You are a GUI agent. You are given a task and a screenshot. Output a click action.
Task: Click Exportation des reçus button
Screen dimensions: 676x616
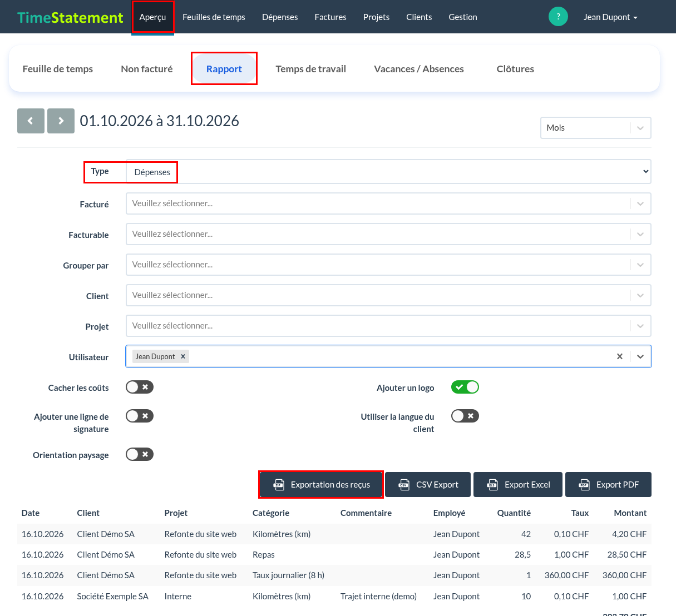(x=321, y=485)
